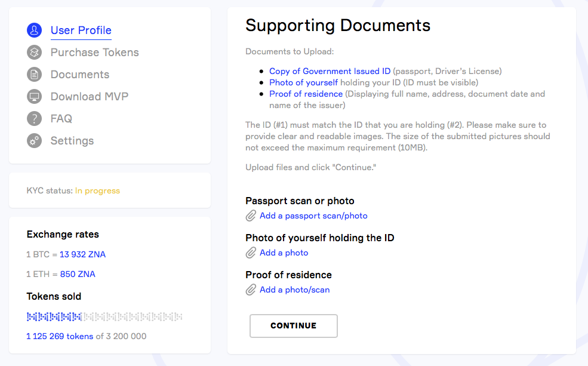Viewport: 588px width, 366px height.
Task: Click Add a photo/scan link
Action: 295,290
